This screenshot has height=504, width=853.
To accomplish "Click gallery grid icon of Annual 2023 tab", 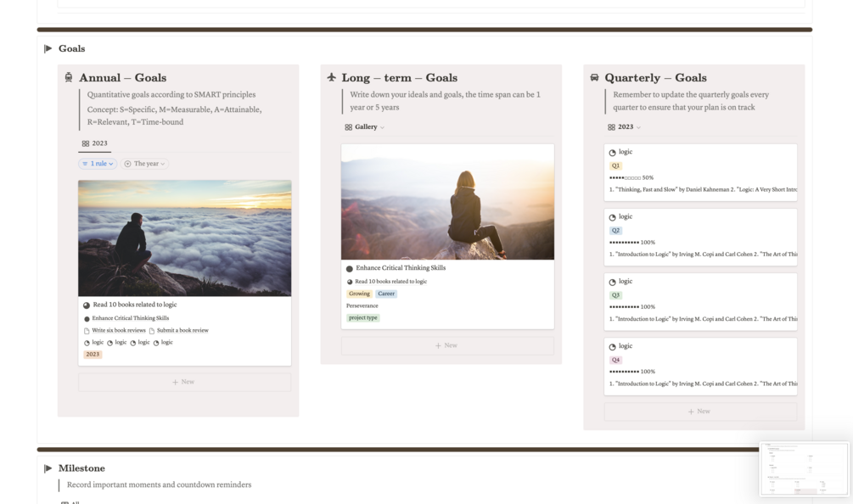I will tap(86, 143).
